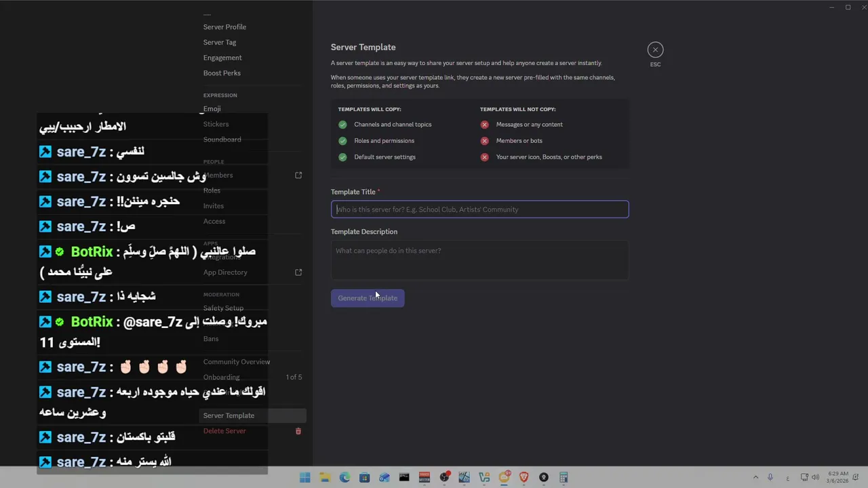Open File Explorer from the taskbar
Screen dimensions: 868x488
(325, 478)
